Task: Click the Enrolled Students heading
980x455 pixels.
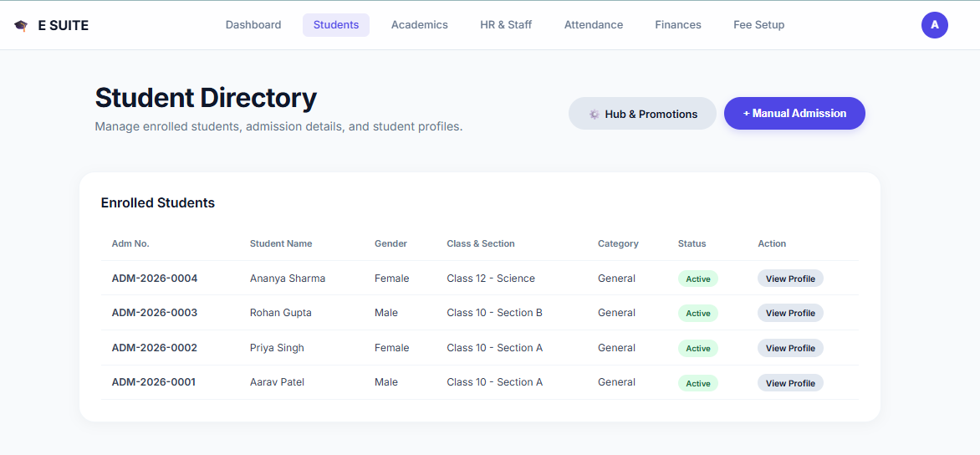Action: 157,203
